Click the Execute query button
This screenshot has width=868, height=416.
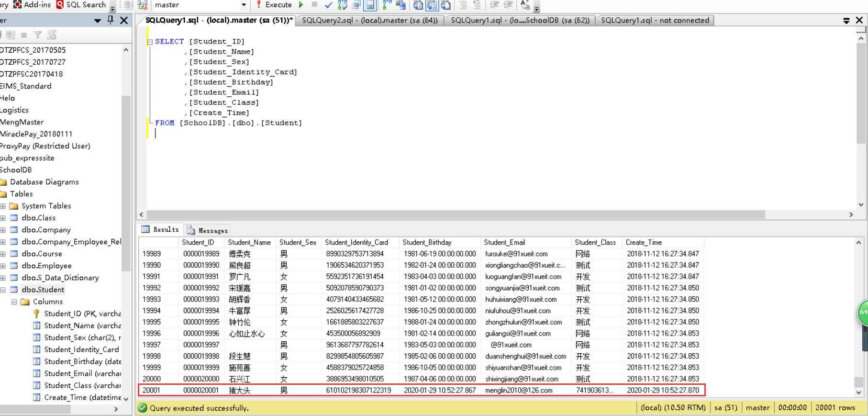pyautogui.click(x=274, y=5)
